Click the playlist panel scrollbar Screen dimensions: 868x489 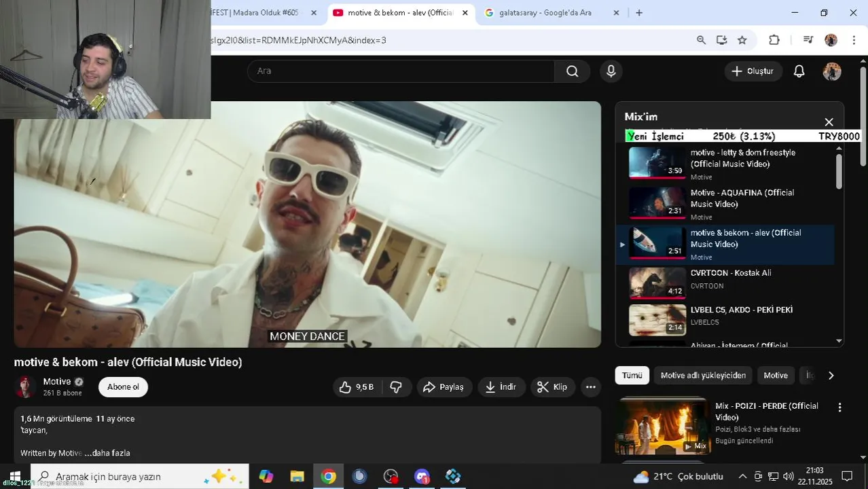tap(839, 172)
